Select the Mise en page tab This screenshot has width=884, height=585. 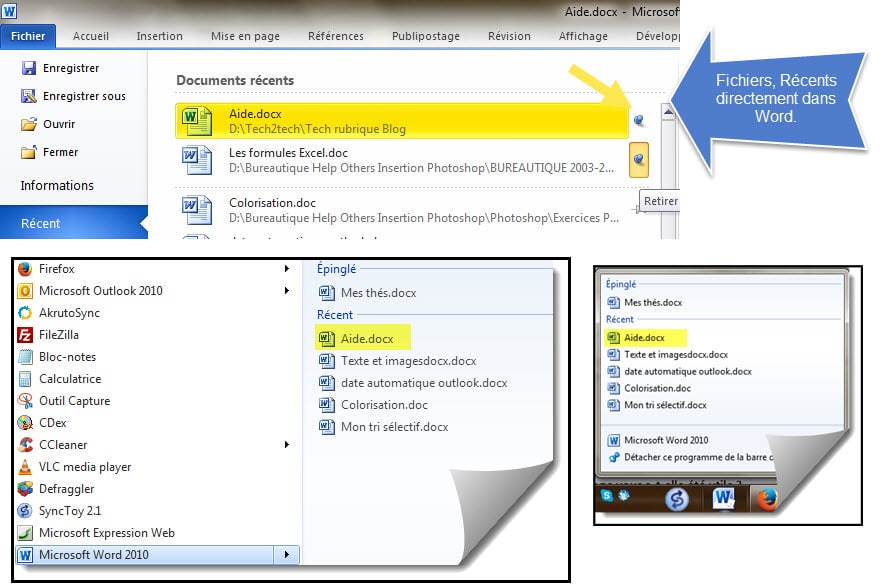coord(245,36)
